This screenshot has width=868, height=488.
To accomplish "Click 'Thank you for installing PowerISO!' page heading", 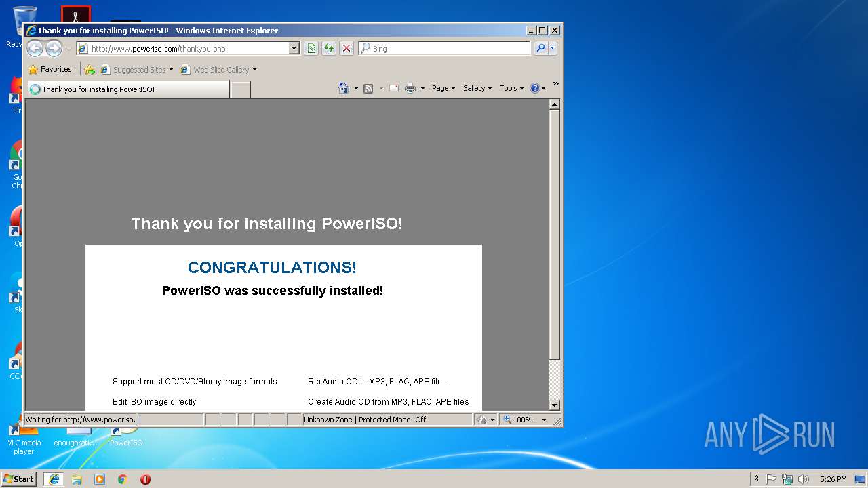I will (x=267, y=224).
